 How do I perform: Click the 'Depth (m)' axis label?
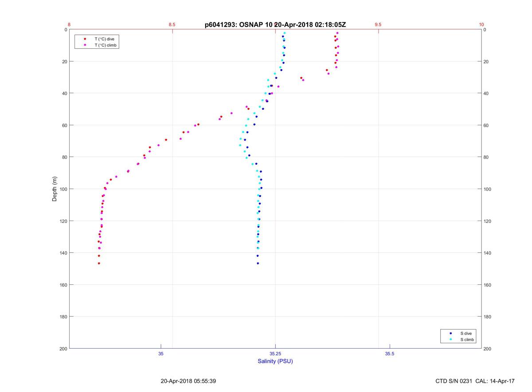point(55,189)
